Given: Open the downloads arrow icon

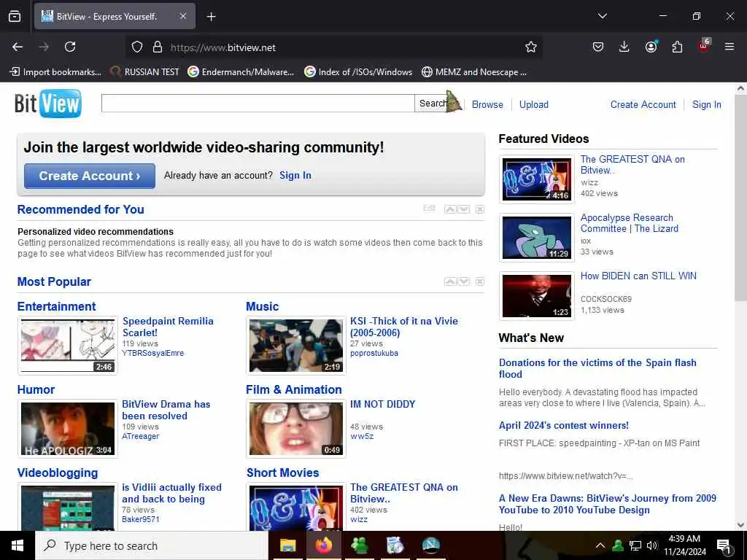Looking at the screenshot, I should click(624, 47).
